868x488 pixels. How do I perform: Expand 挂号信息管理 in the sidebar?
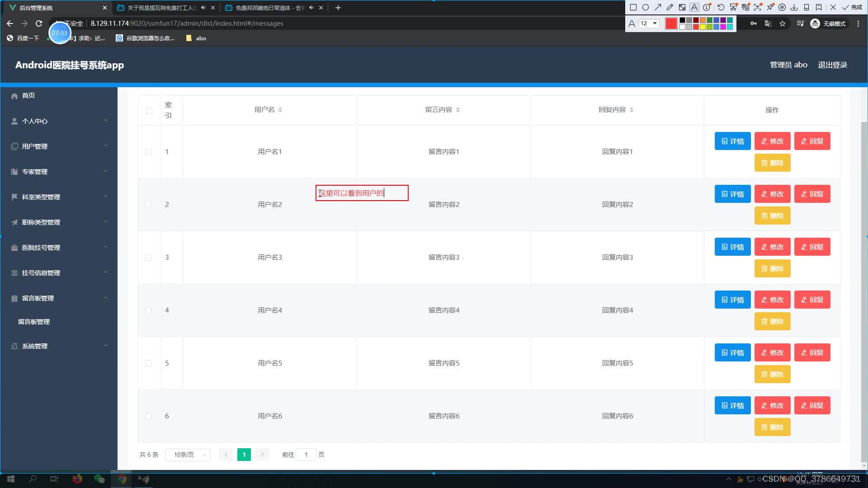click(59, 273)
